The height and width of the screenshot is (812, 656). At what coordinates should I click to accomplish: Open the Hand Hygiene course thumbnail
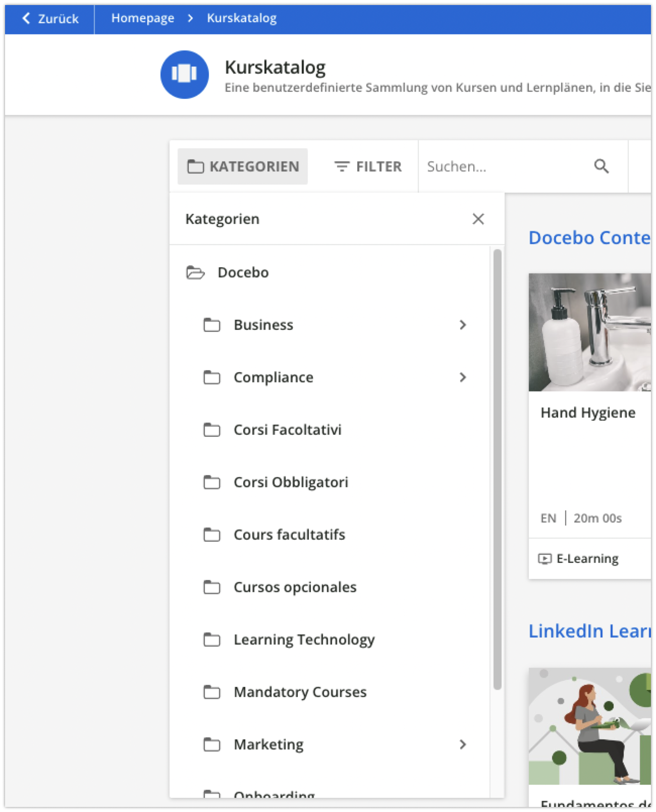click(x=589, y=332)
